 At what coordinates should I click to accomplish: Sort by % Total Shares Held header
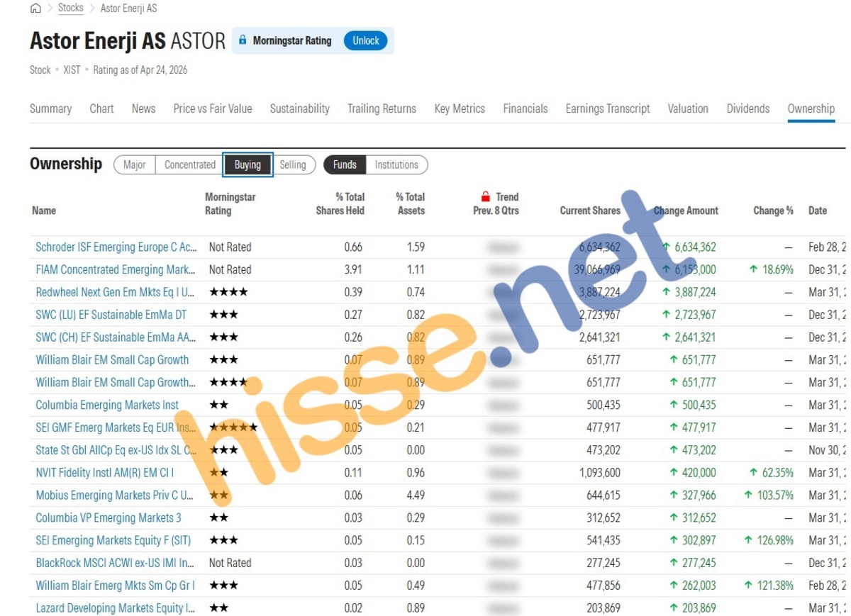click(x=340, y=203)
